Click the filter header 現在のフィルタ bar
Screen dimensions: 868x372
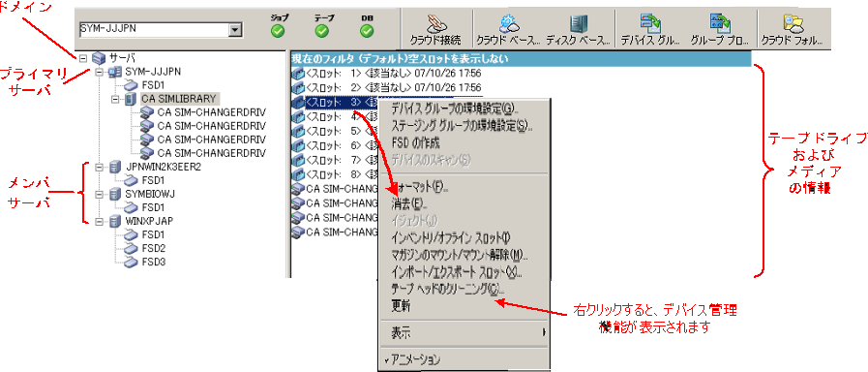(x=521, y=58)
